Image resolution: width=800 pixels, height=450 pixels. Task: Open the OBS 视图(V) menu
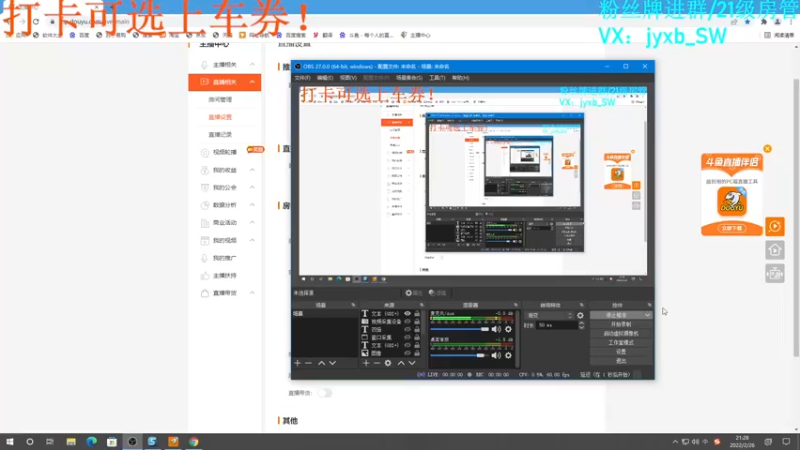pyautogui.click(x=348, y=78)
